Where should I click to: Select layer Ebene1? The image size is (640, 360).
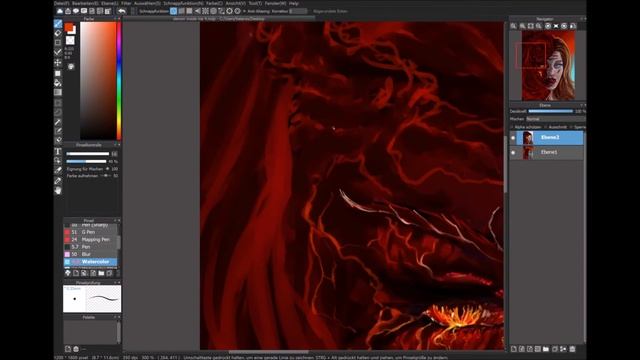click(x=550, y=152)
